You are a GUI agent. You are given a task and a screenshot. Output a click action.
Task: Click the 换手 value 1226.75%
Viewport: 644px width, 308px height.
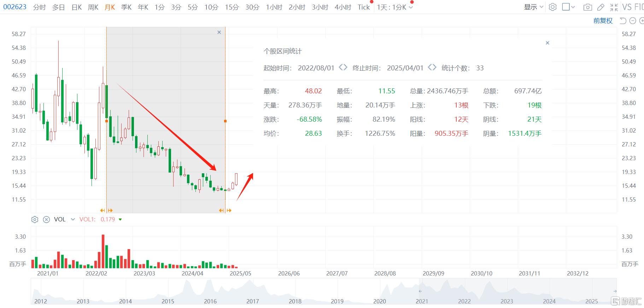pos(380,134)
